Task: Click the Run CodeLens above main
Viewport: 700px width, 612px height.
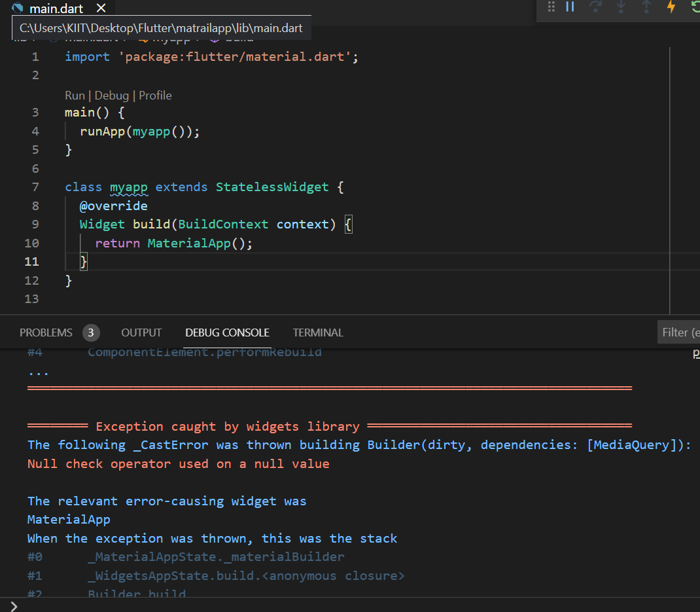Action: click(x=75, y=95)
